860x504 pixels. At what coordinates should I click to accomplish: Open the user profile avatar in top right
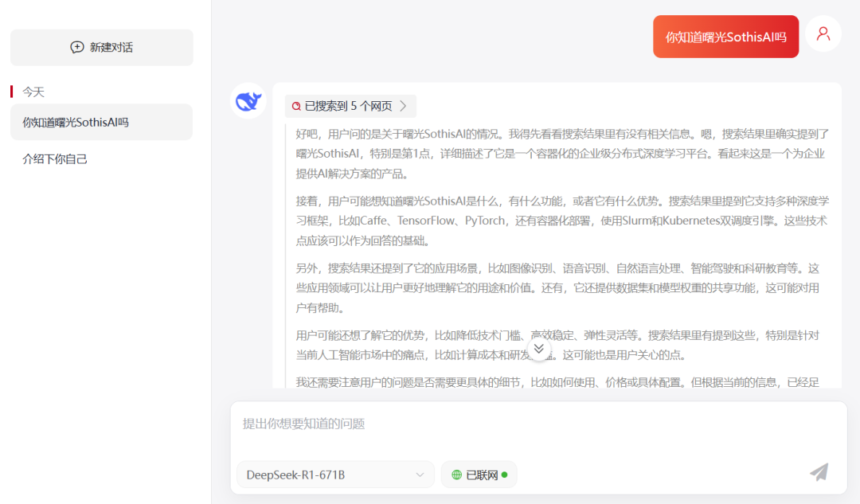823,33
